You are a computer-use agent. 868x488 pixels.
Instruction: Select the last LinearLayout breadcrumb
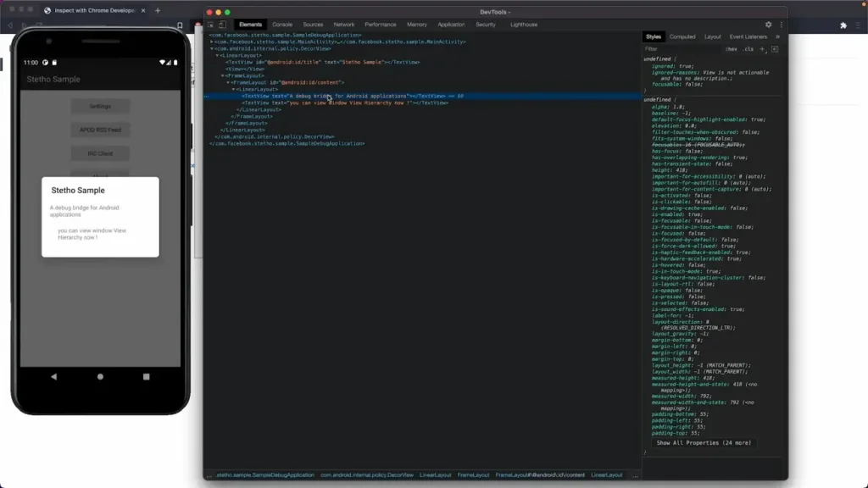[x=607, y=474]
